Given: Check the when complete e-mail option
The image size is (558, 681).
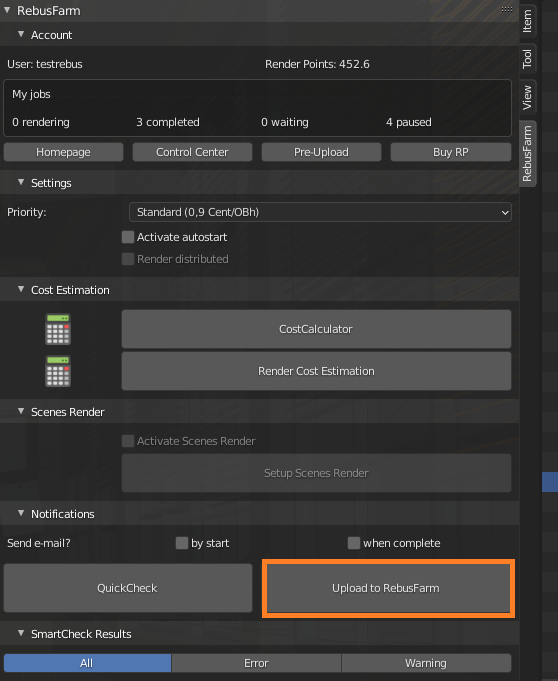Looking at the screenshot, I should (x=353, y=543).
